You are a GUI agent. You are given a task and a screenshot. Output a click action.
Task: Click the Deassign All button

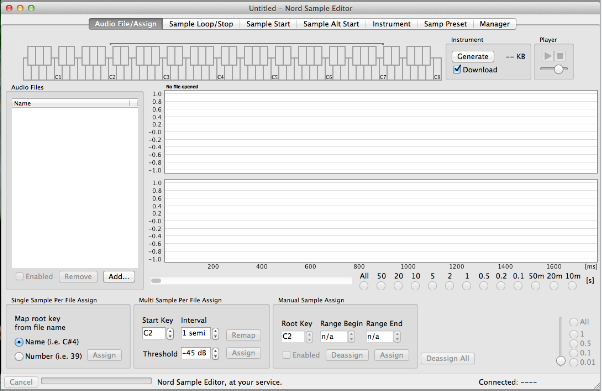[x=448, y=358]
